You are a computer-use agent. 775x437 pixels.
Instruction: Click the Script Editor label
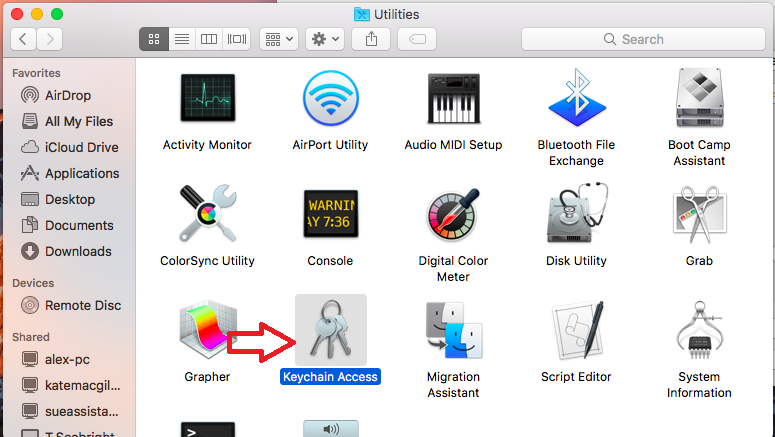click(x=576, y=377)
